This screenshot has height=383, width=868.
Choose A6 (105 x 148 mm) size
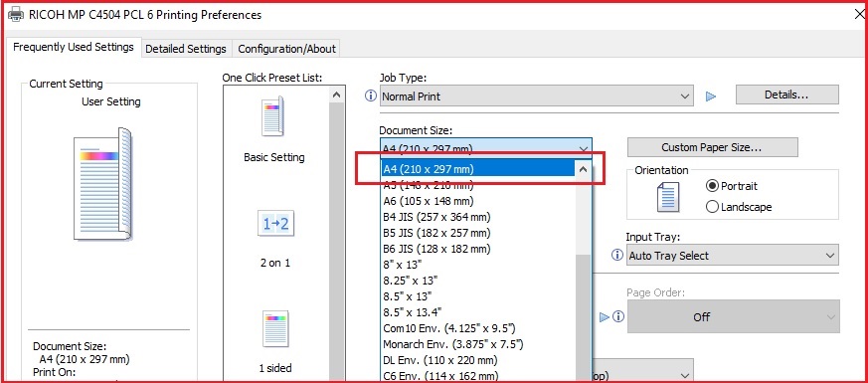(478, 201)
